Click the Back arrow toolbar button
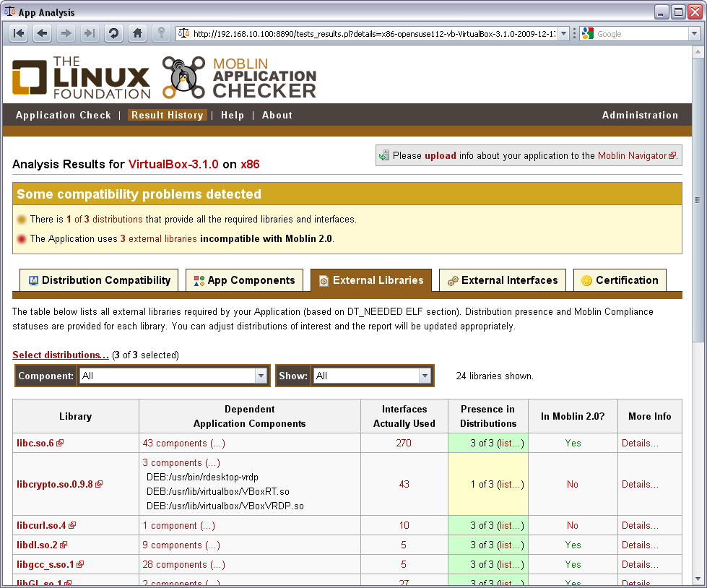This screenshot has width=707, height=588. 43,33
